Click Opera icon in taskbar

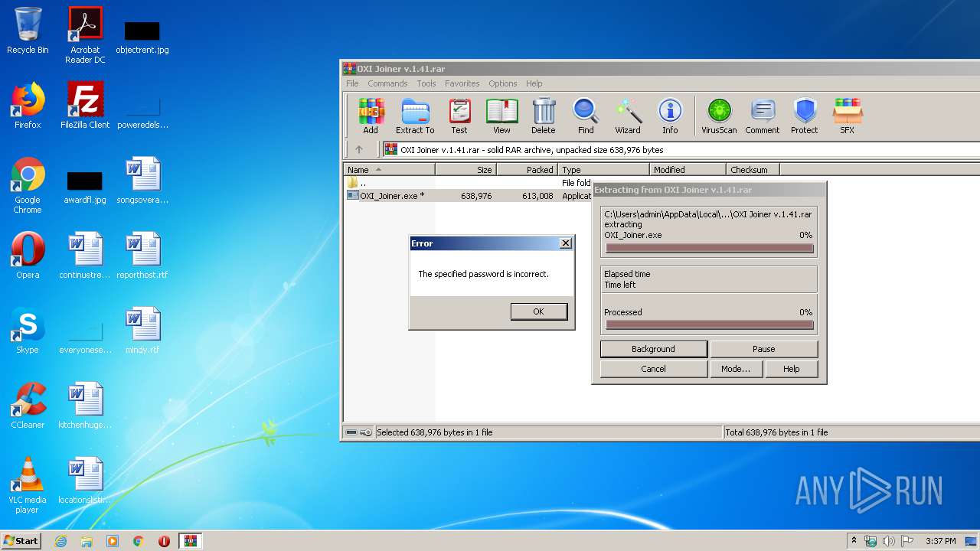coord(164,541)
